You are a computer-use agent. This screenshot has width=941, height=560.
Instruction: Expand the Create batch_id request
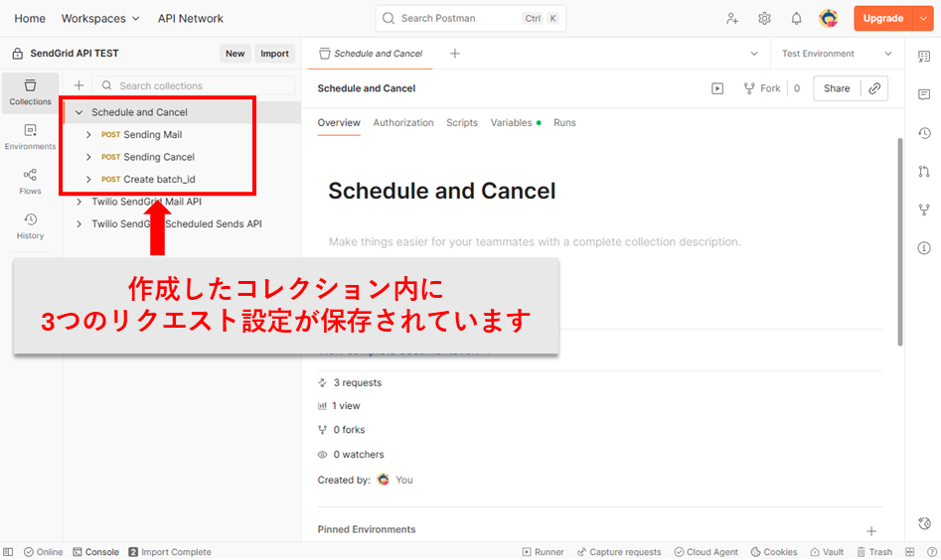[88, 180]
